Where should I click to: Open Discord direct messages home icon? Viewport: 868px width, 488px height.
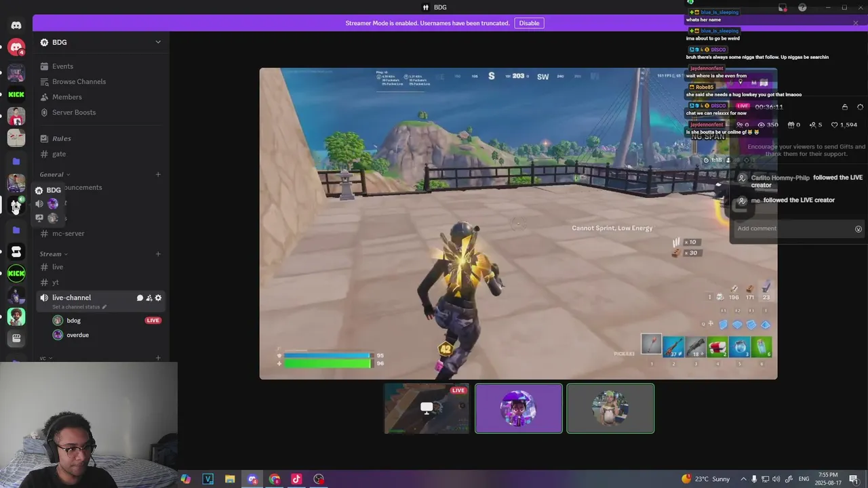click(x=16, y=25)
